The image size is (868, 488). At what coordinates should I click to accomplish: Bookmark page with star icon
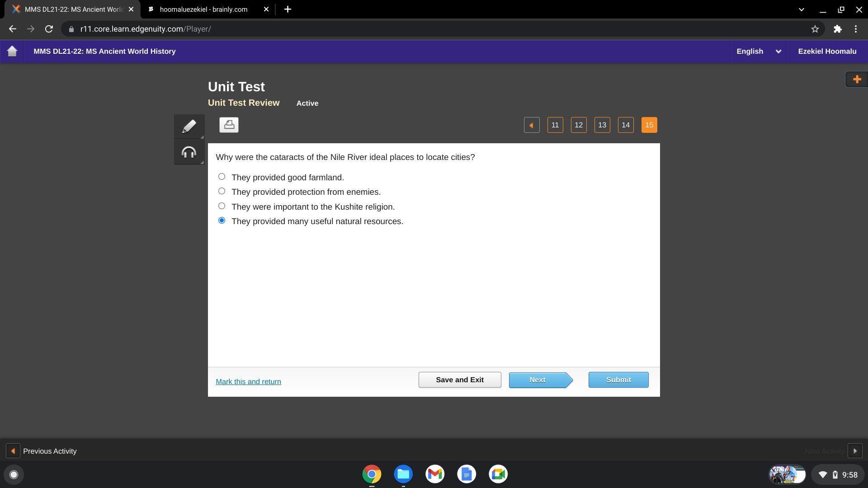click(x=815, y=29)
